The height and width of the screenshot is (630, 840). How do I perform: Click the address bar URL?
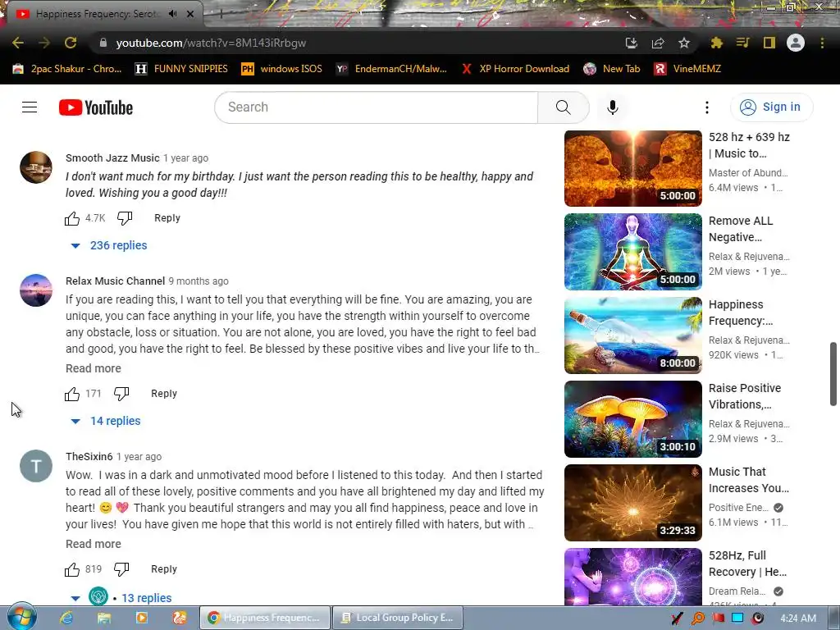[x=211, y=43]
